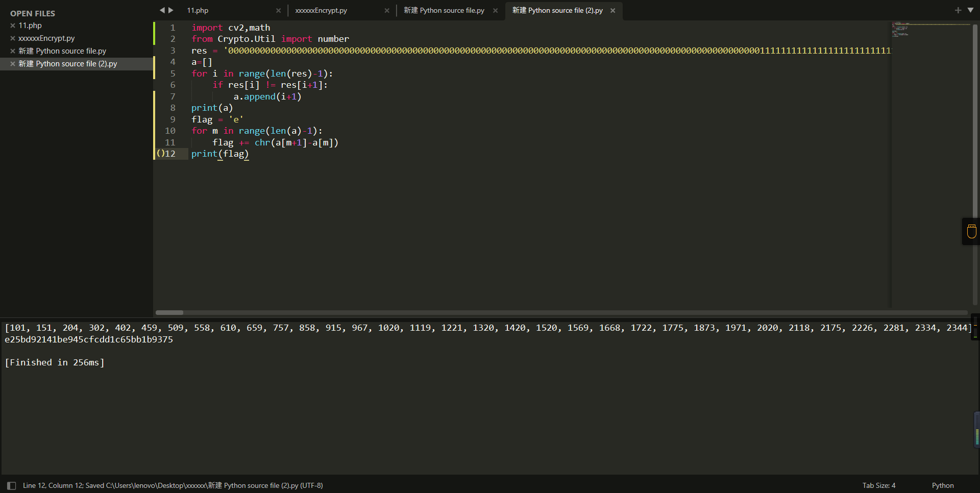This screenshot has width=980, height=493.
Task: Click the 'a=[]' line of code
Action: coord(202,62)
